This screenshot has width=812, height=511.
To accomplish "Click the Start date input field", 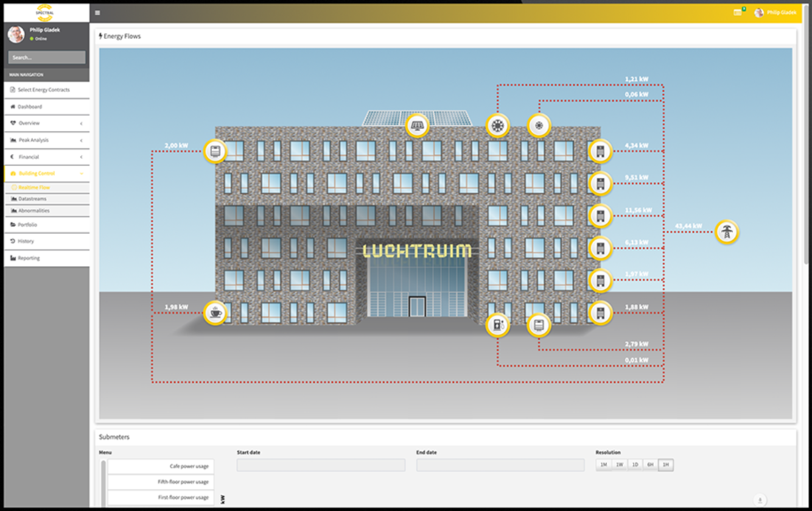I will 321,464.
